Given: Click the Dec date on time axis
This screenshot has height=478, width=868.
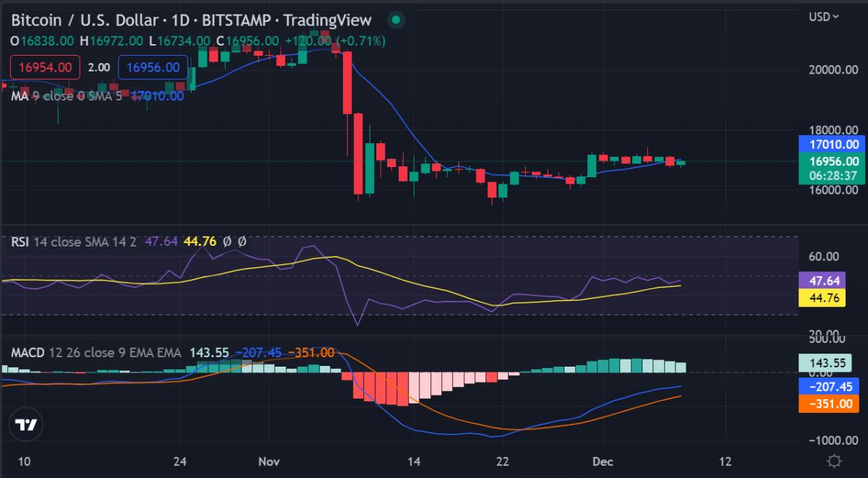Looking at the screenshot, I should click(602, 461).
